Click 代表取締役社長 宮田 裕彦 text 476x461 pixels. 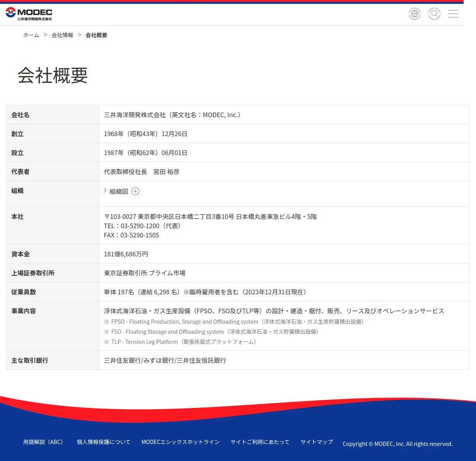pyautogui.click(x=142, y=172)
